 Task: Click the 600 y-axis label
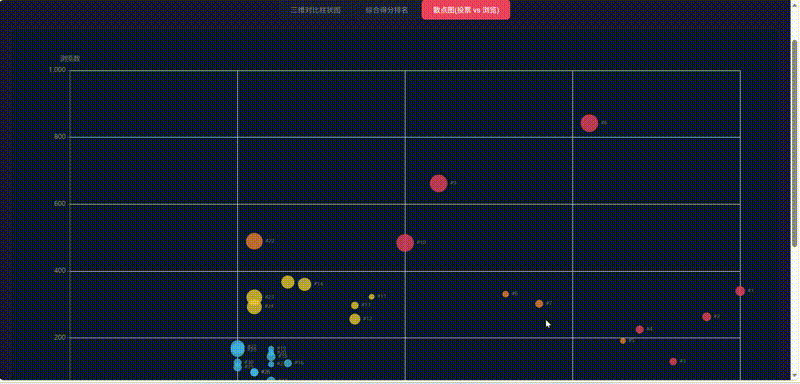[x=60, y=204]
